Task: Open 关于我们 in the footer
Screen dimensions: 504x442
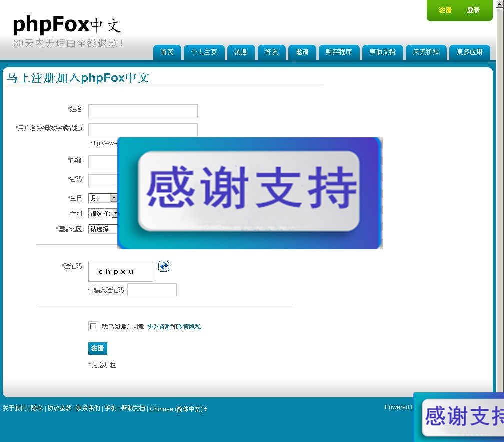Action: [15, 408]
